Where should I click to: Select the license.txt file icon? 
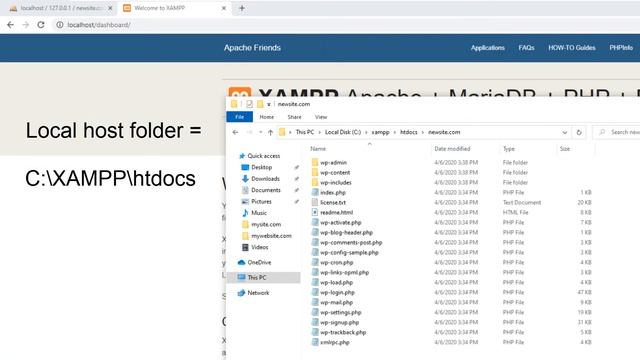315,202
